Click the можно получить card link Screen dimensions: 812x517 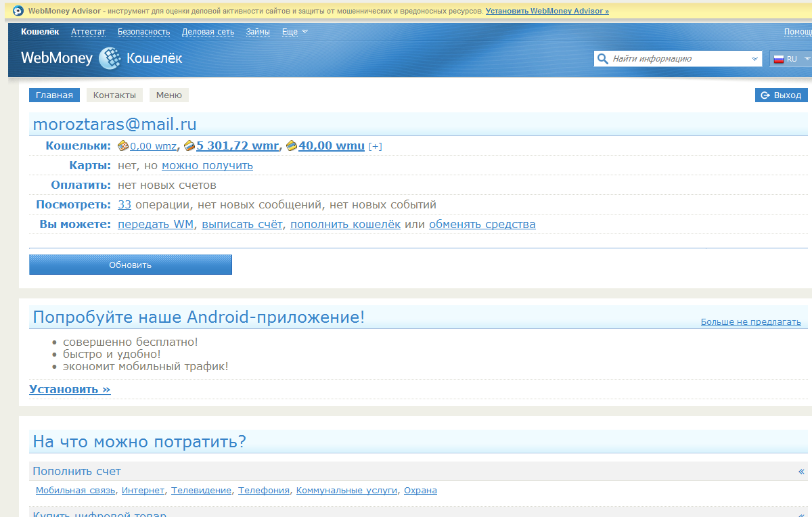click(207, 165)
